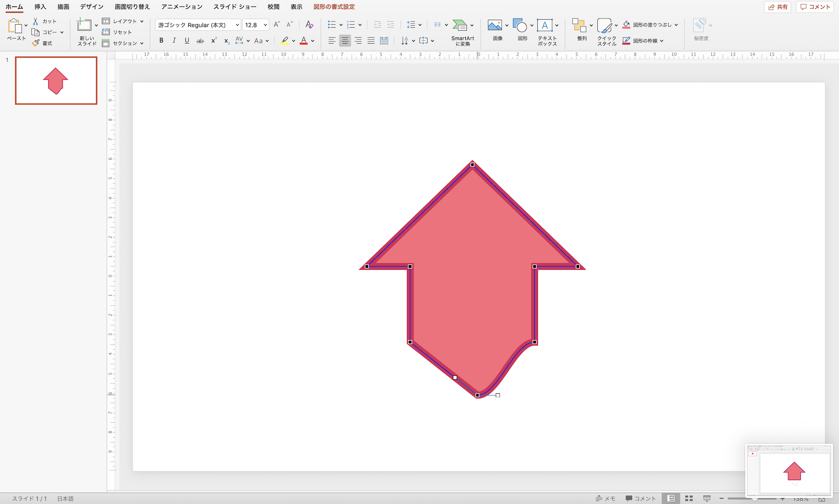Toggle italic formatting
Screen dimensions: 839x504
click(174, 41)
